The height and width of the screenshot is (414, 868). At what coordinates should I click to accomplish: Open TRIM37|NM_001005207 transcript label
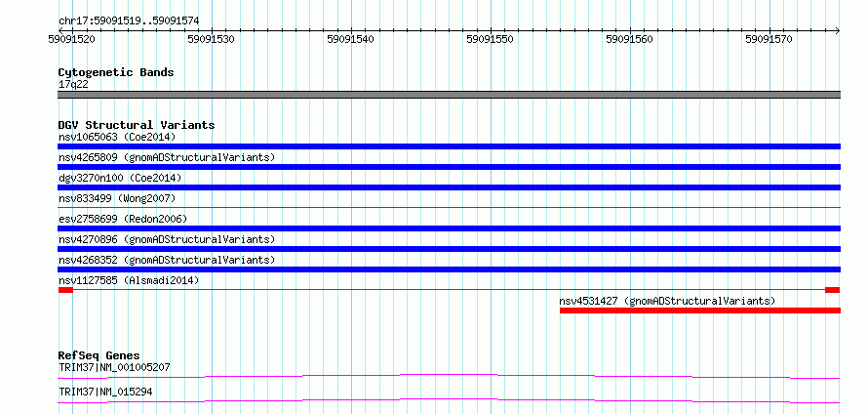(x=114, y=367)
